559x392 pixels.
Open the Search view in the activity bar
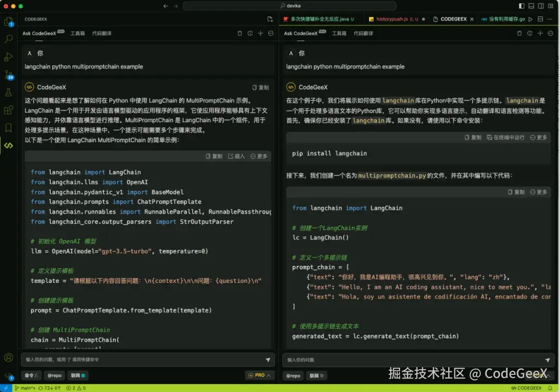coord(9,39)
